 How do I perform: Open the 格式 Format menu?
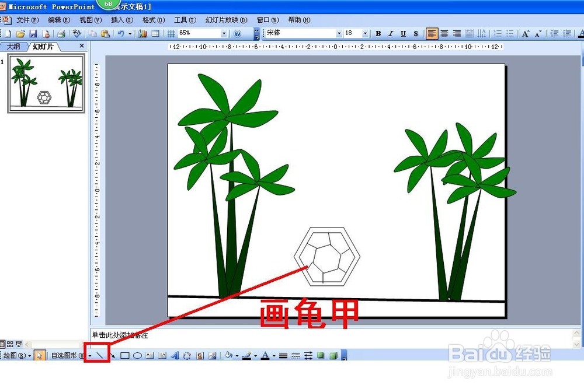pyautogui.click(x=154, y=20)
